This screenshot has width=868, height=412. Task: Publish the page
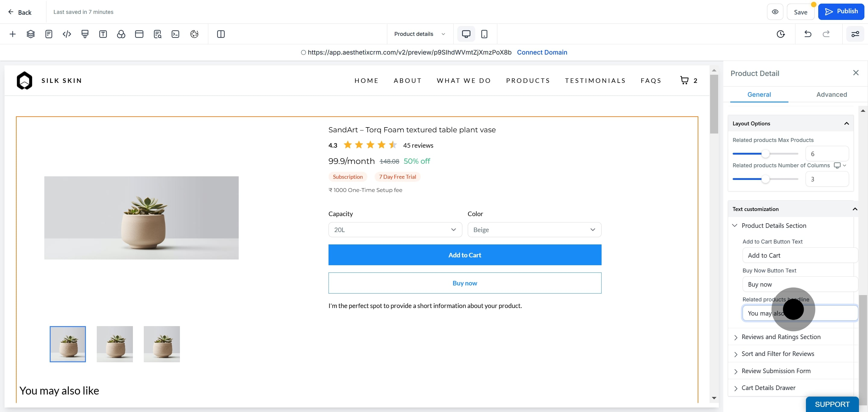pyautogui.click(x=841, y=12)
